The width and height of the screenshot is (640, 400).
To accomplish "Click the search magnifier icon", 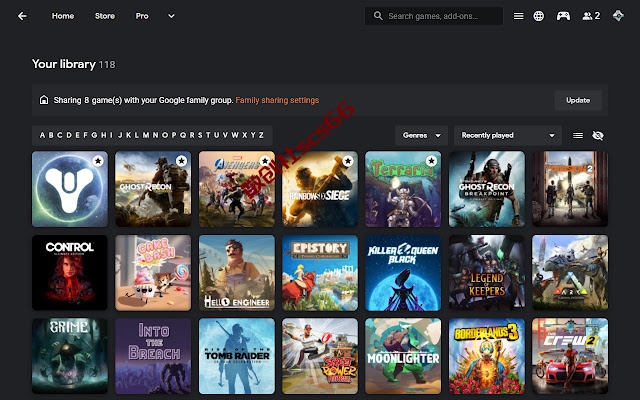I will pyautogui.click(x=378, y=16).
